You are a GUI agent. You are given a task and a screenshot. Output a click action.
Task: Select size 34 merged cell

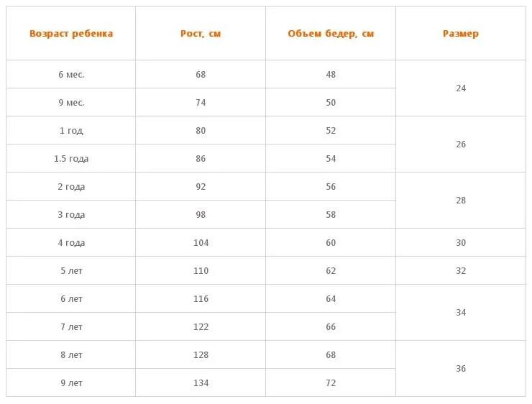click(x=461, y=313)
